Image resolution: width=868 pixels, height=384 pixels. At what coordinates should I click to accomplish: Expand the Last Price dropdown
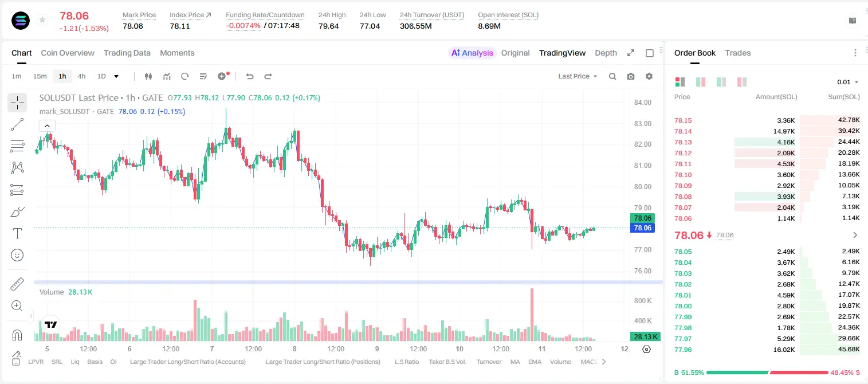pos(578,76)
